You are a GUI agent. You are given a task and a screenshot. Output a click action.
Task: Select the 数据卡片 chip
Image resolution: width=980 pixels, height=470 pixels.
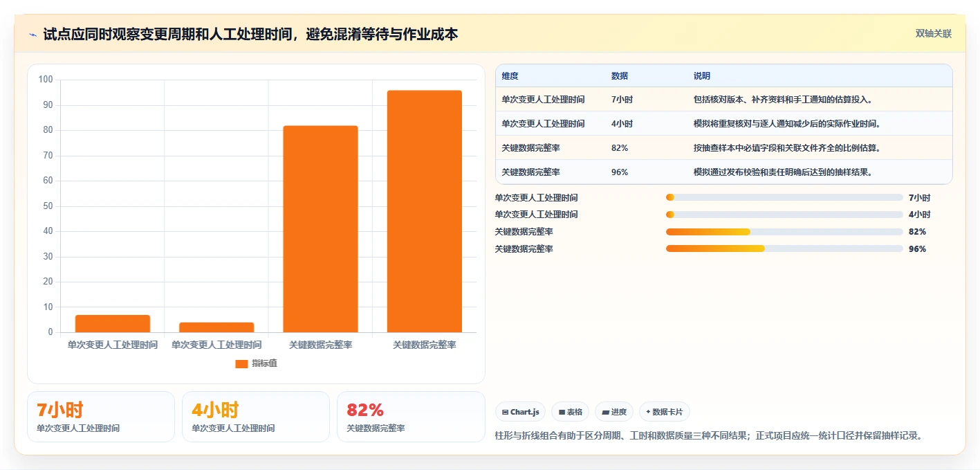tap(664, 412)
